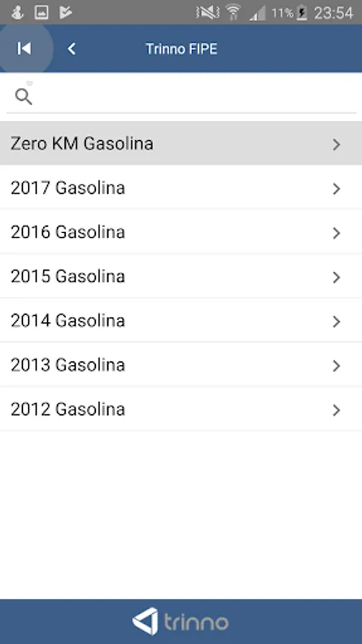The image size is (362, 644).
Task: Expand chevron beside 2012 Gasolina
Action: tap(336, 410)
